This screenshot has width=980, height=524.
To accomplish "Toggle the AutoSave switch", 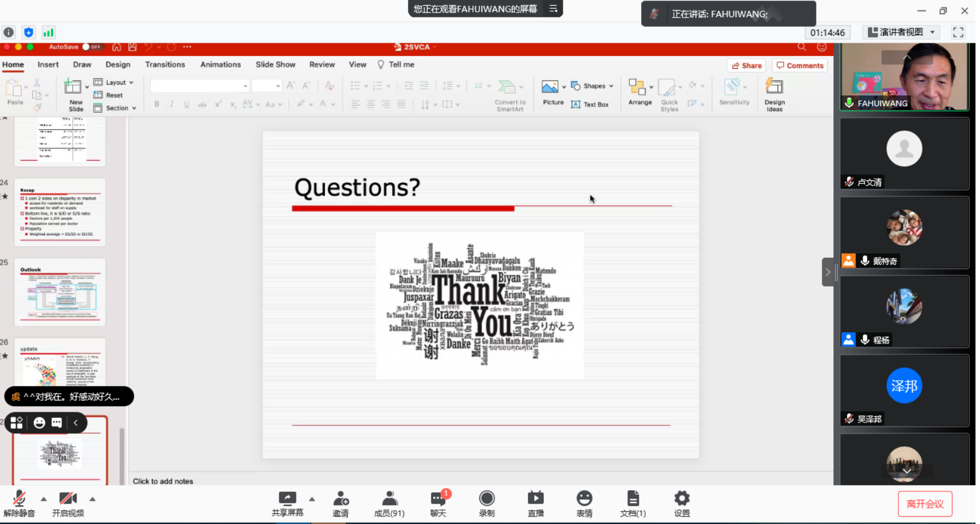I will pos(92,47).
